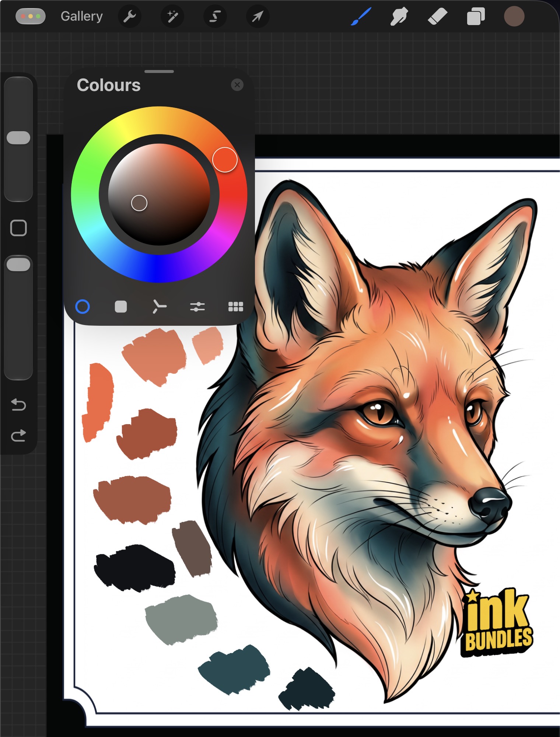
Task: Click the brush opacity slider handle
Action: [x=18, y=265]
